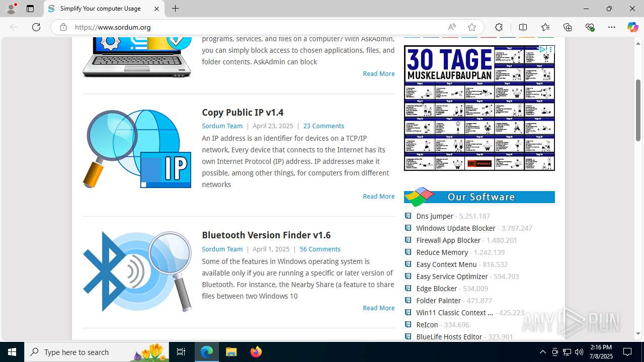Click the scrollbar up arrow
Screen dimensions: 644x362
click(638, 43)
